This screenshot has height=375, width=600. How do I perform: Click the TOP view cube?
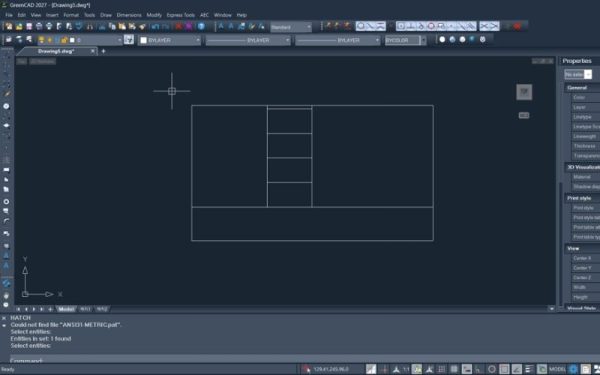[x=524, y=92]
